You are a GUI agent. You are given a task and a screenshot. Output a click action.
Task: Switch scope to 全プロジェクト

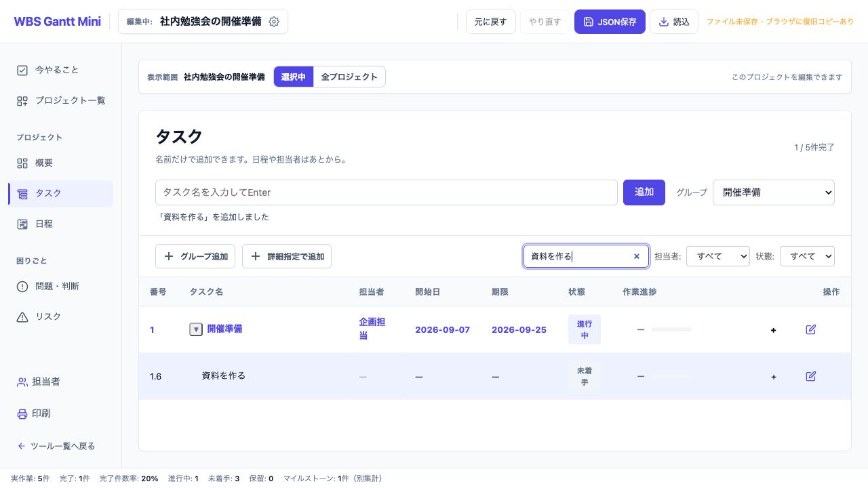349,77
